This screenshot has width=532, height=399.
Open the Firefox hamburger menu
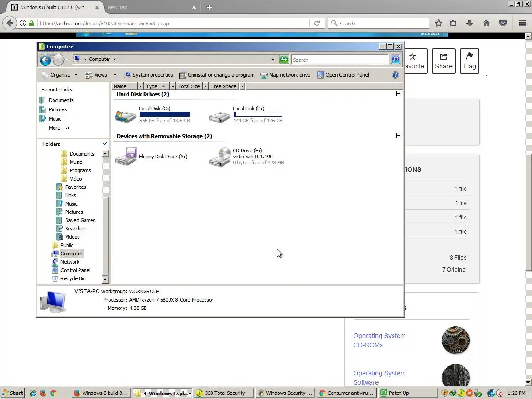[x=522, y=23]
